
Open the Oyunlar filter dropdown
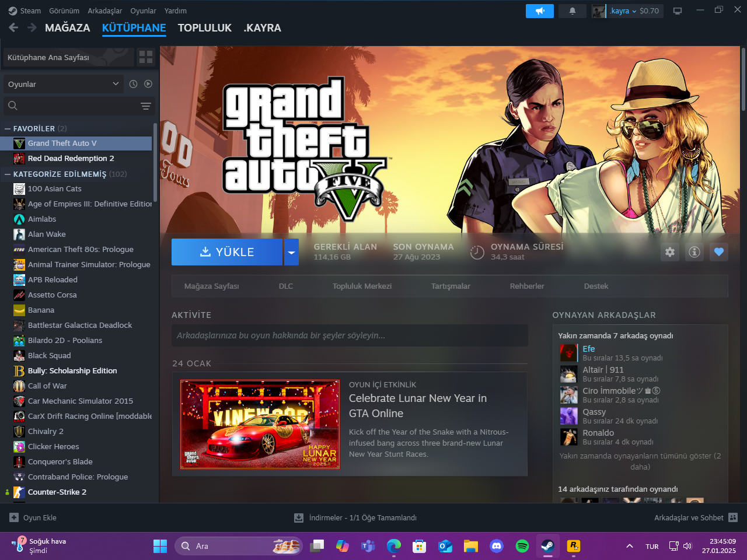point(64,84)
